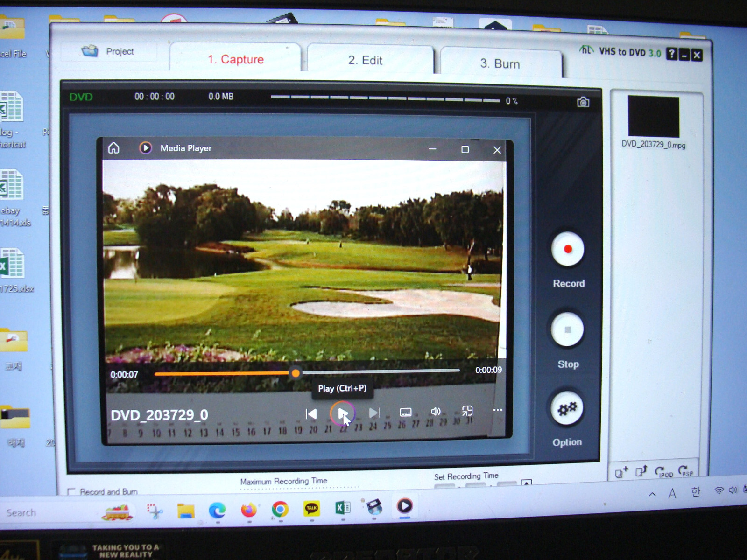Screen dimensions: 747x560
Task: Click the Media Player seek slider handle
Action: tap(296, 373)
